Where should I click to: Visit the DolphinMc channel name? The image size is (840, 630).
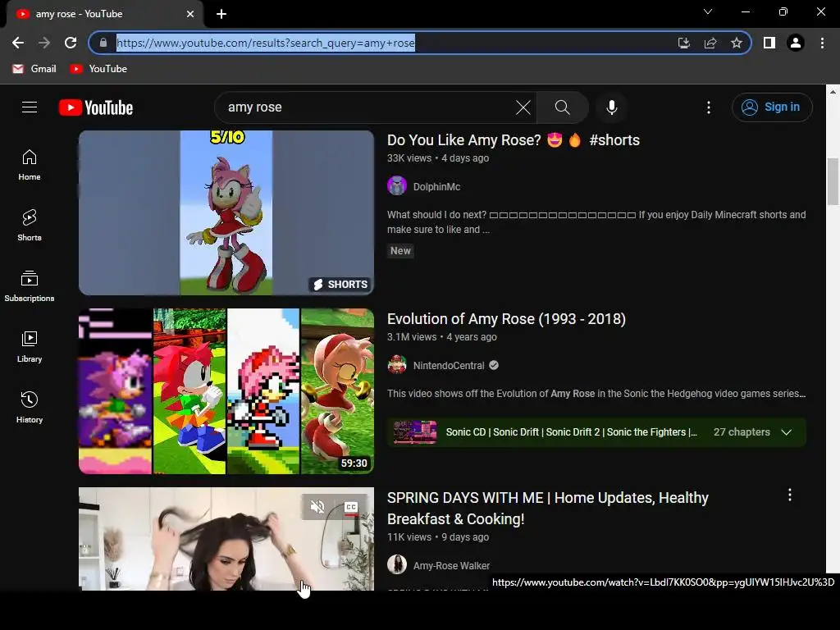click(x=436, y=187)
